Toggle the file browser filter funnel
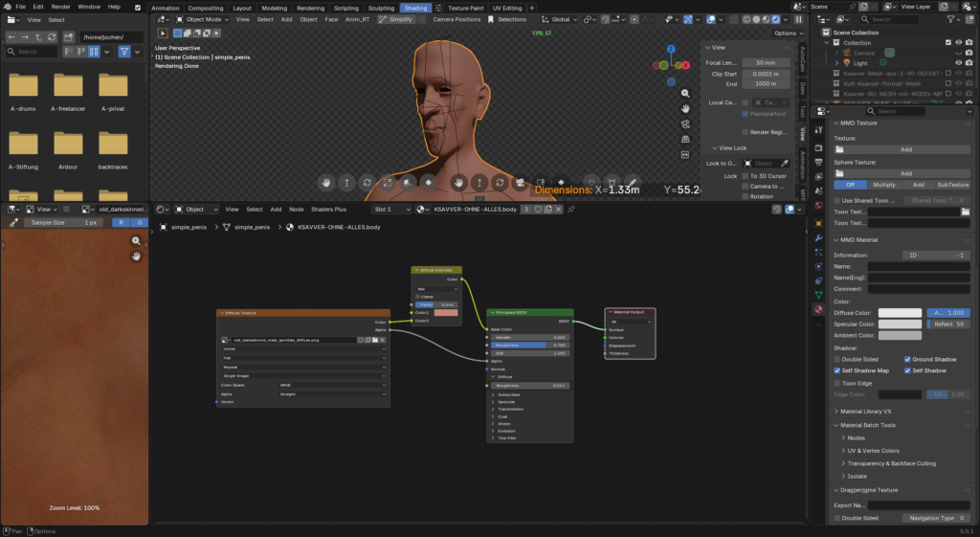This screenshot has width=980, height=537. tap(124, 52)
